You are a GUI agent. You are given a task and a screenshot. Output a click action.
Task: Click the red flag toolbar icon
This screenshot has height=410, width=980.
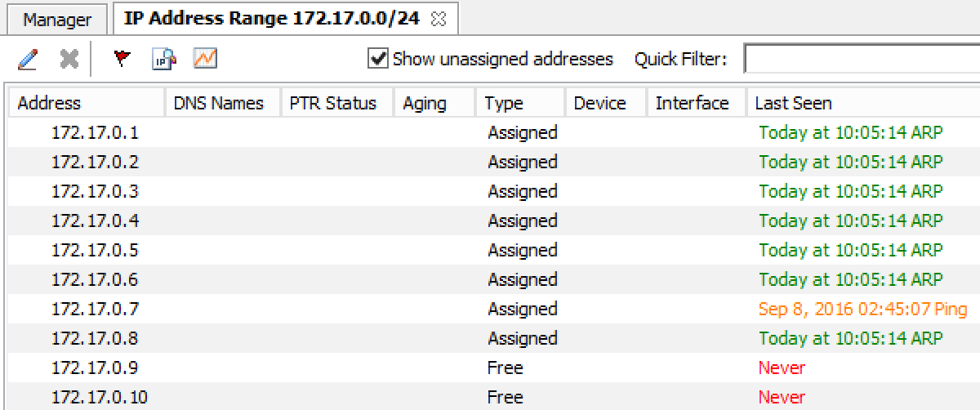point(122,59)
